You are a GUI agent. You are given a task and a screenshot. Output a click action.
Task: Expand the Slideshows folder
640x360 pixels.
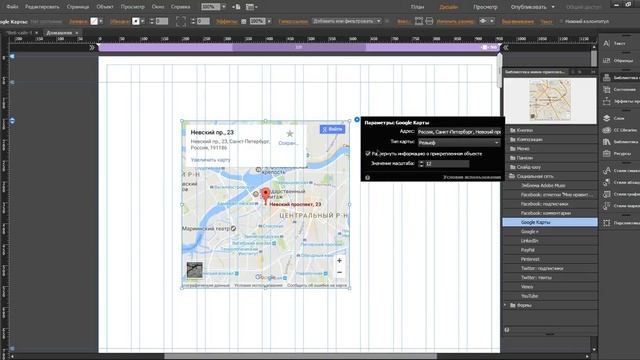(513, 167)
